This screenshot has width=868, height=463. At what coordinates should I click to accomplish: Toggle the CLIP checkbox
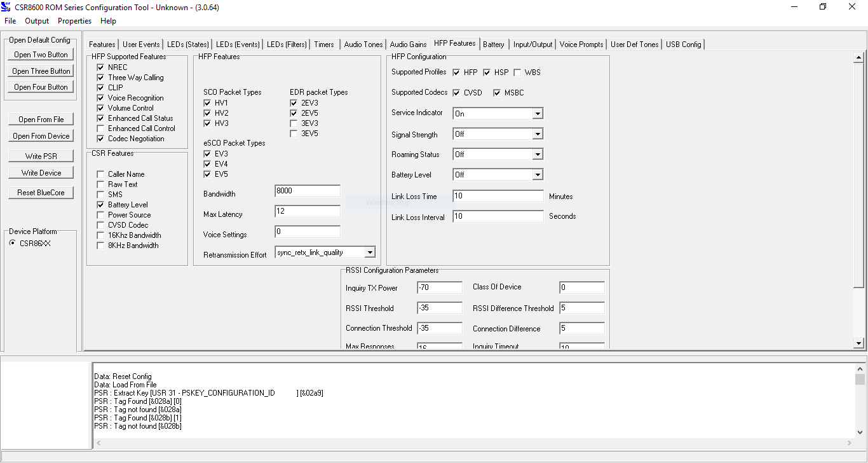coord(100,88)
